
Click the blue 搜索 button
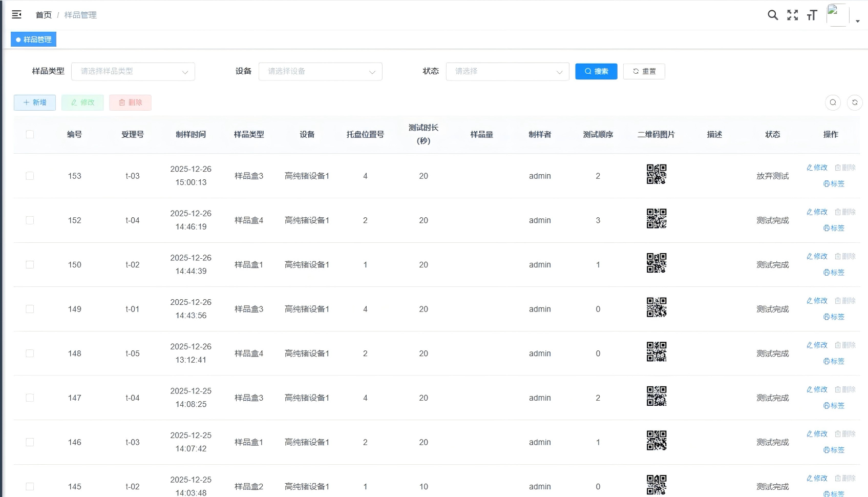point(596,71)
